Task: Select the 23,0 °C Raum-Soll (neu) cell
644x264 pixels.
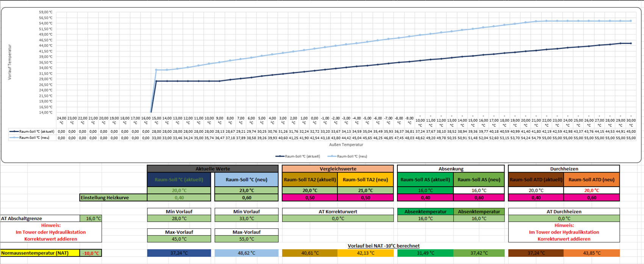Action: pyautogui.click(x=246, y=190)
